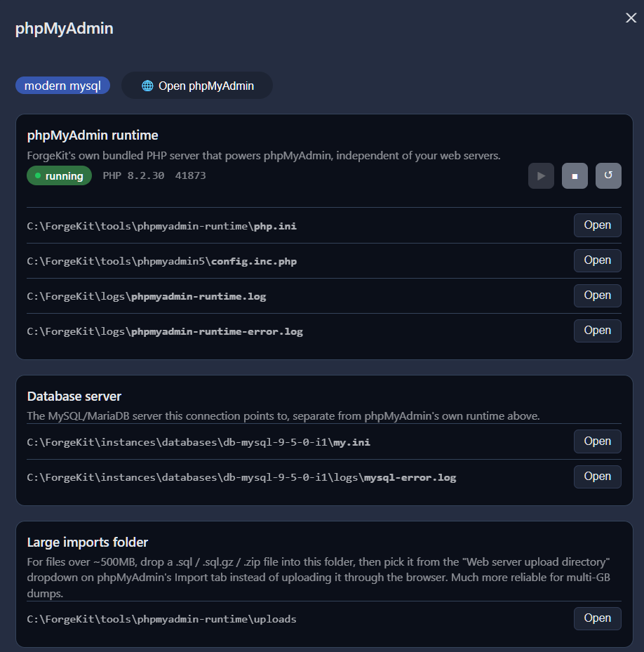Open phpmyadmin-runtime-error.log
This screenshot has height=652, width=644.
[598, 331]
